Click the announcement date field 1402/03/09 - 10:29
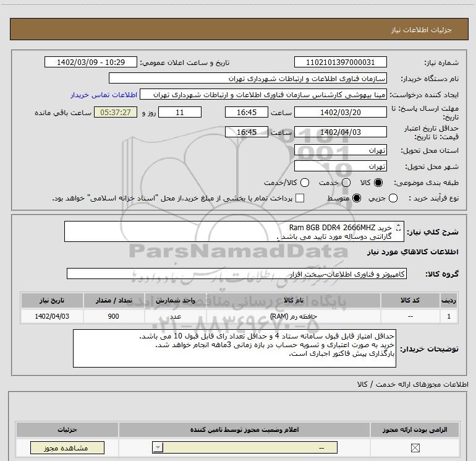This screenshot has width=476, height=461. click(x=91, y=62)
